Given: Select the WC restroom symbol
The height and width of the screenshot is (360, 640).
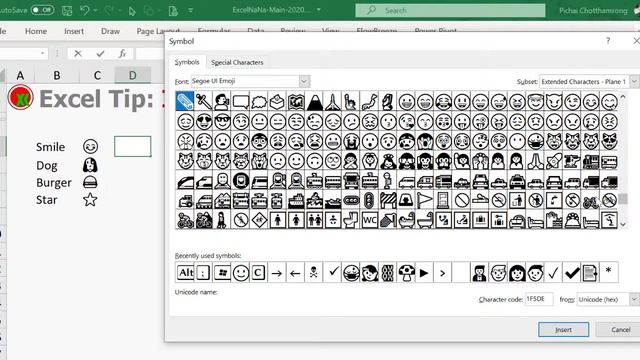Looking at the screenshot, I should pos(369,220).
